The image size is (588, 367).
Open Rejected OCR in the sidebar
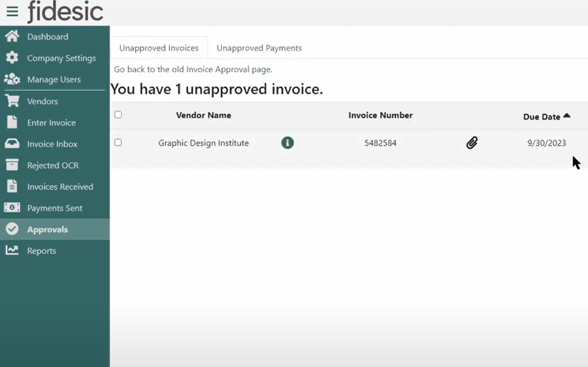point(53,166)
